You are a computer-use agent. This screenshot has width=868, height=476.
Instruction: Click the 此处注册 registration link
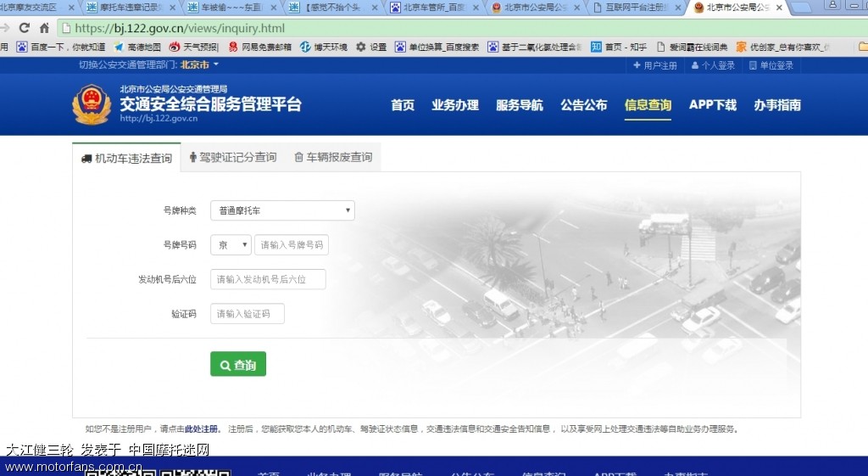point(201,429)
